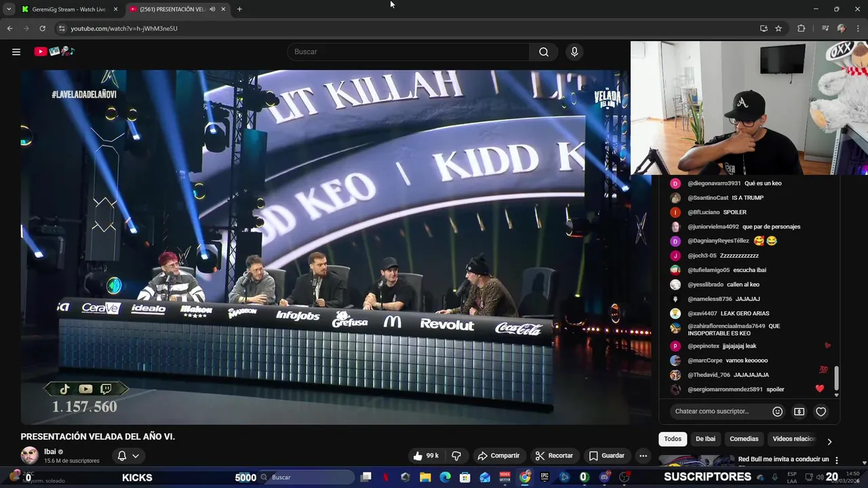Close the GeremiGg Stream tab

(x=115, y=9)
